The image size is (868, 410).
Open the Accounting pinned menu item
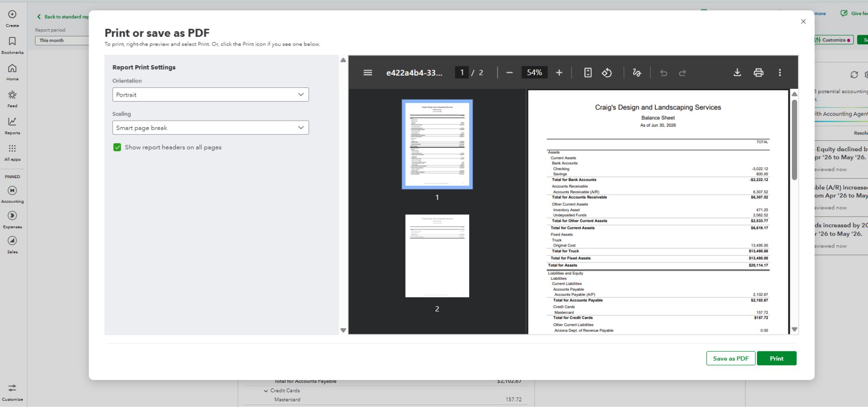(12, 195)
